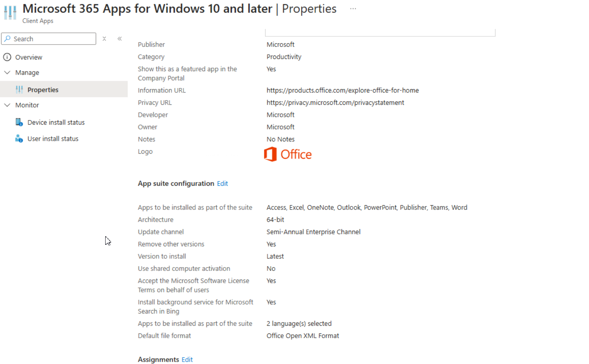Image resolution: width=589 pixels, height=364 pixels.
Task: Click the Overview info icon
Action: tap(7, 57)
